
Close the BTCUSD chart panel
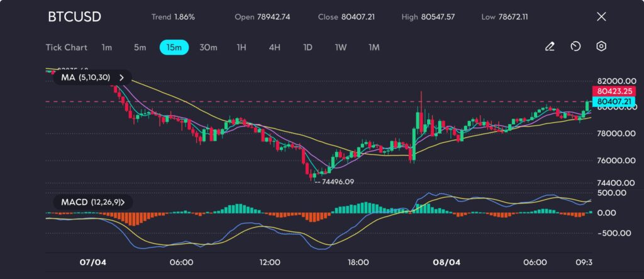[x=601, y=16]
